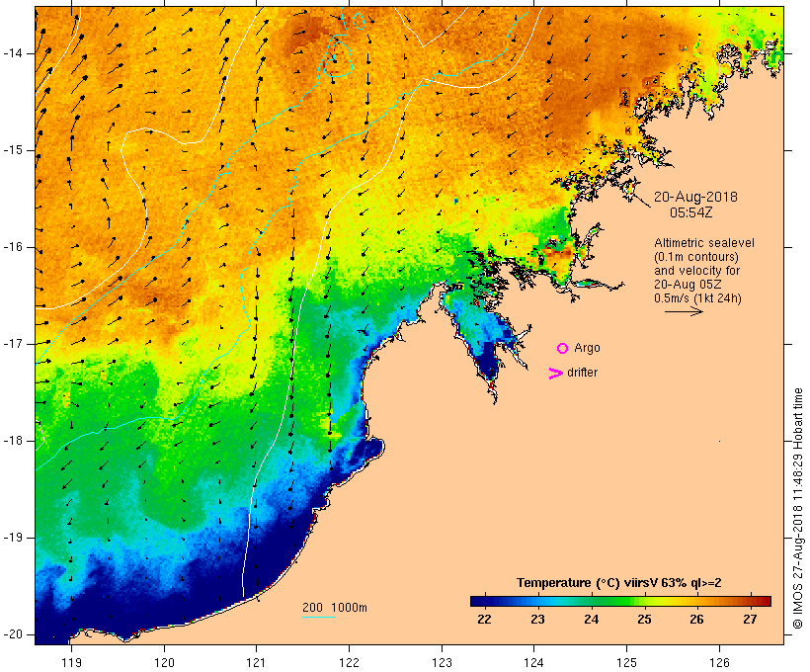Click the longitude label 122
The width and height of the screenshot is (810, 672).
(x=350, y=662)
